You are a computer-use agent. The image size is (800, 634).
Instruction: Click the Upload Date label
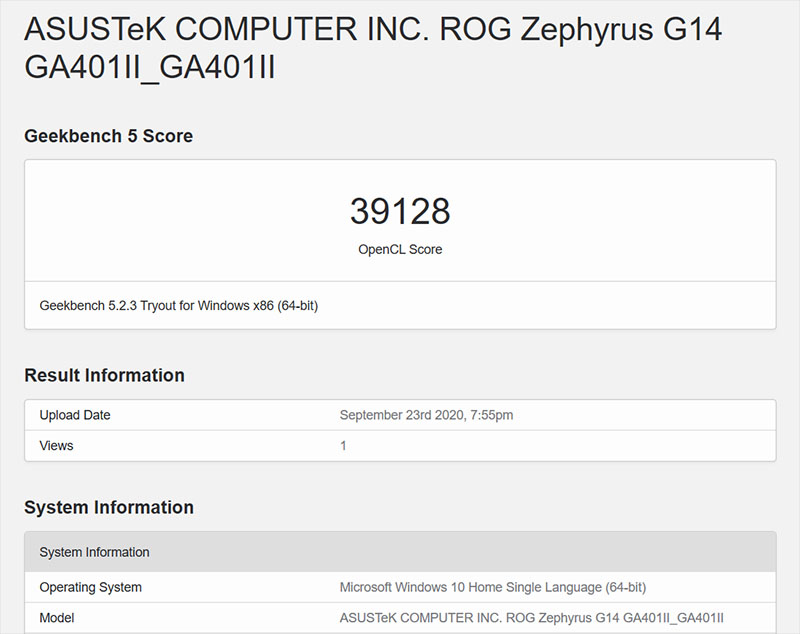click(x=74, y=415)
